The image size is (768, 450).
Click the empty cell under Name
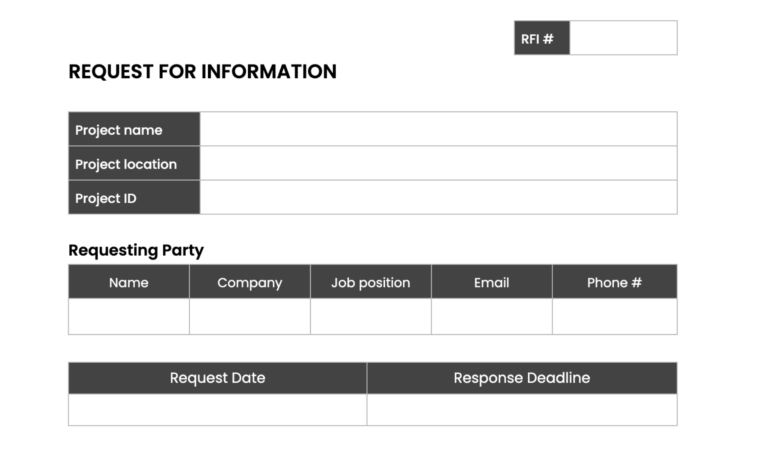[129, 316]
